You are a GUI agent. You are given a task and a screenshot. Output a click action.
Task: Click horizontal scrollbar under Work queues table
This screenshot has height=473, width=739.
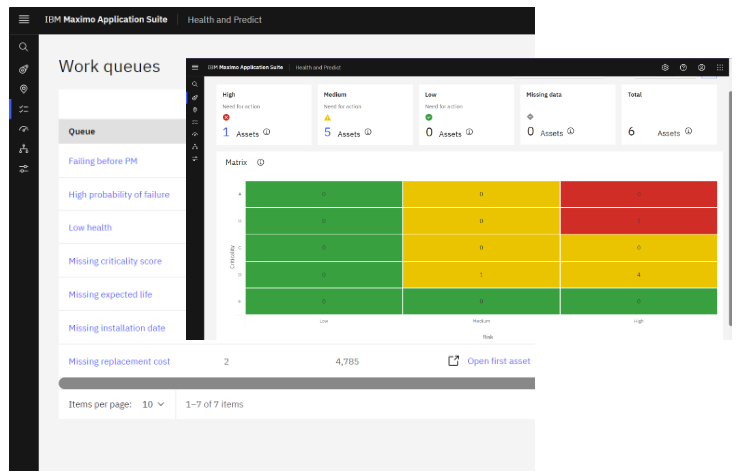296,383
